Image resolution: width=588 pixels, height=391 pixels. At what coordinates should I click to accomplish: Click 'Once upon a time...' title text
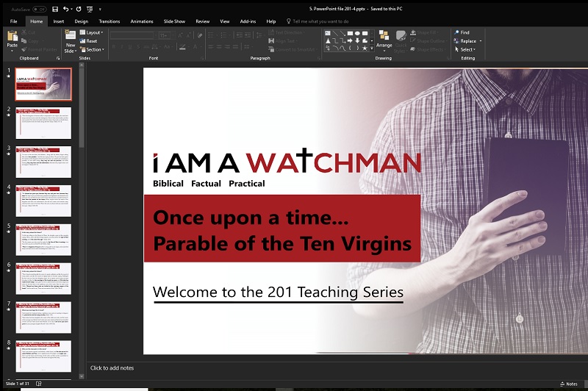coord(251,218)
